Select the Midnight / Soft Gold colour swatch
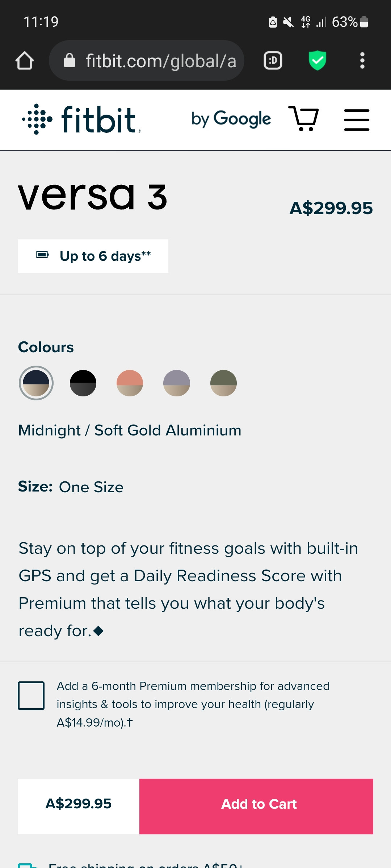 tap(36, 383)
